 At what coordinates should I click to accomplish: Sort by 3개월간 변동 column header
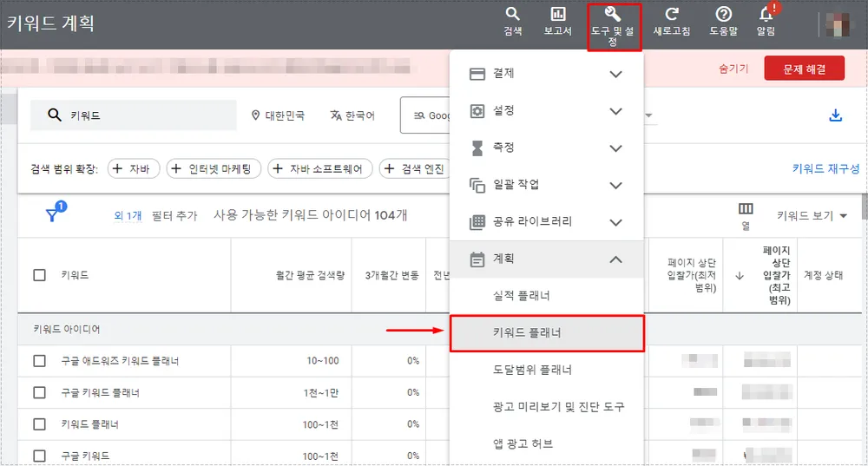pyautogui.click(x=391, y=275)
